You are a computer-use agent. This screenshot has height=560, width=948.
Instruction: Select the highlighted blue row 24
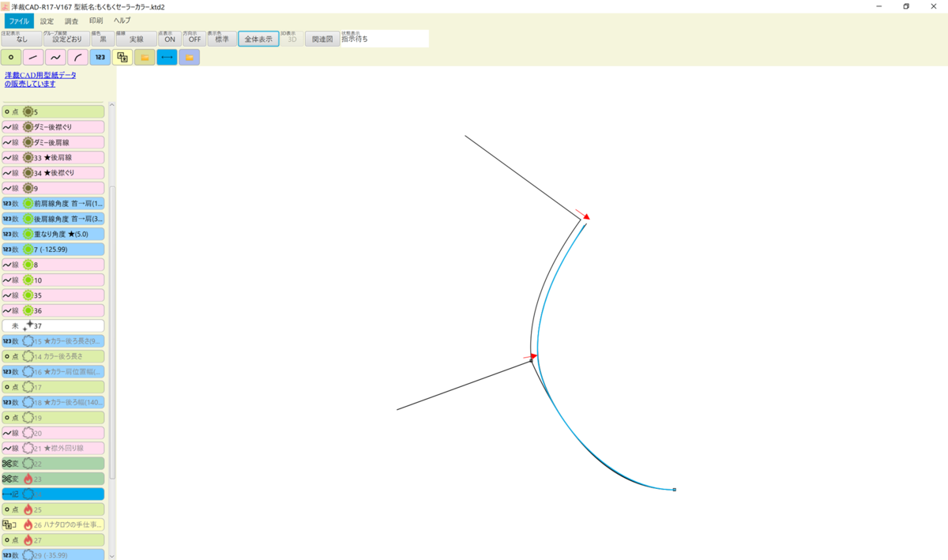(x=53, y=494)
